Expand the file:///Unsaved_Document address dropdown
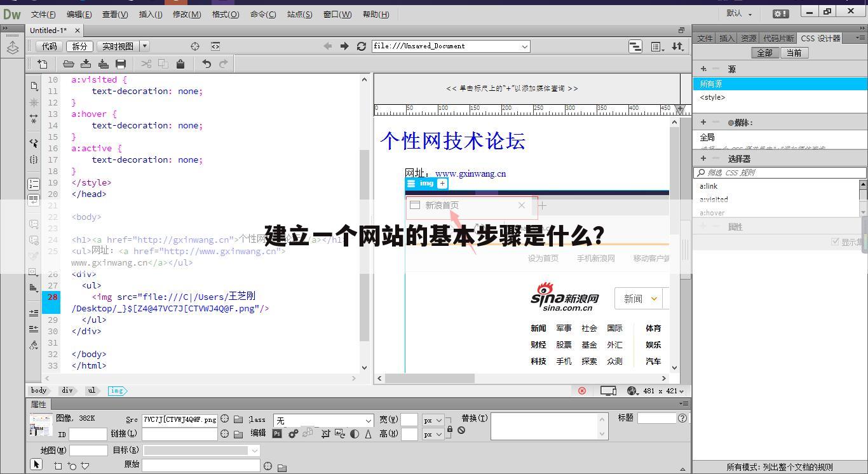This screenshot has width=868, height=474. (x=525, y=46)
